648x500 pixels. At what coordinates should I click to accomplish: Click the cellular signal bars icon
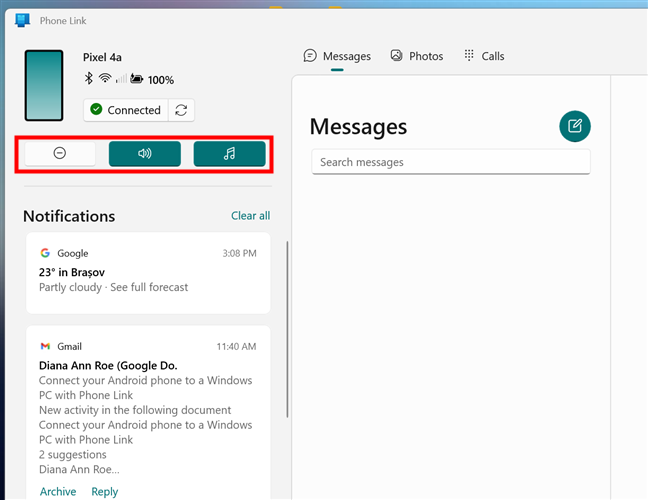click(121, 78)
